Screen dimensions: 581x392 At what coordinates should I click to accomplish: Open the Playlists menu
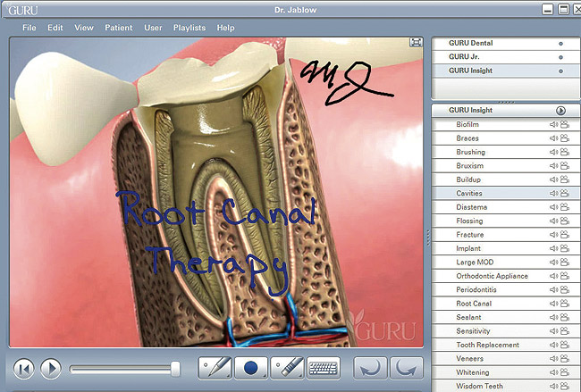[x=189, y=28]
